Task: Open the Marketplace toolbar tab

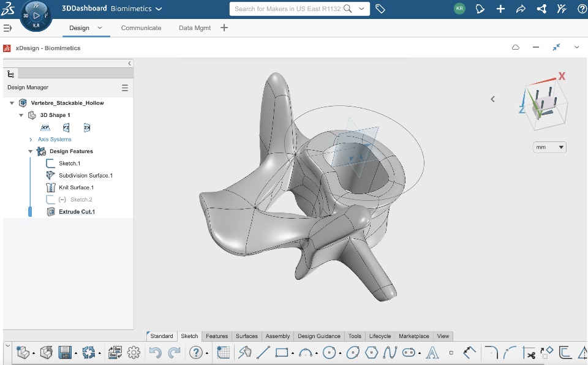Action: 414,336
